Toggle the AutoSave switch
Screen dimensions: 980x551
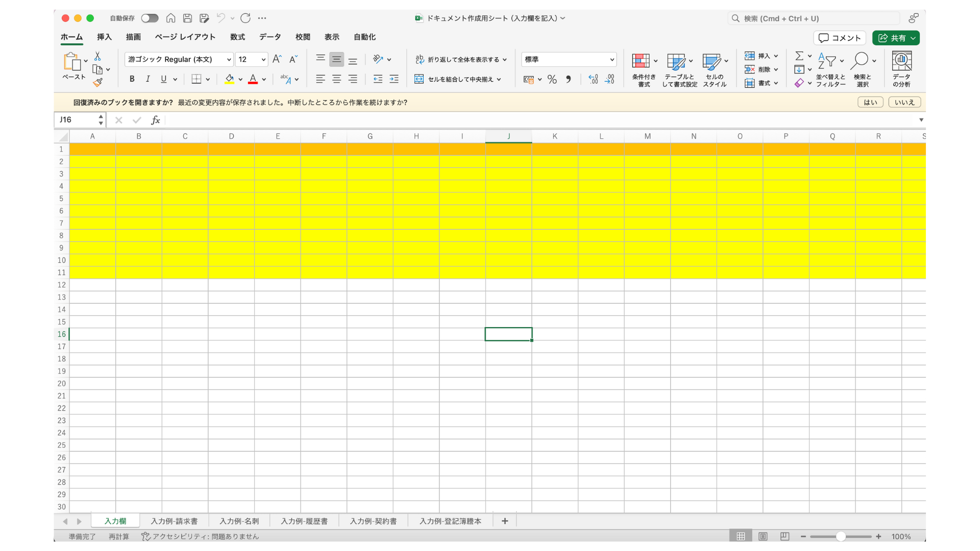pyautogui.click(x=150, y=18)
